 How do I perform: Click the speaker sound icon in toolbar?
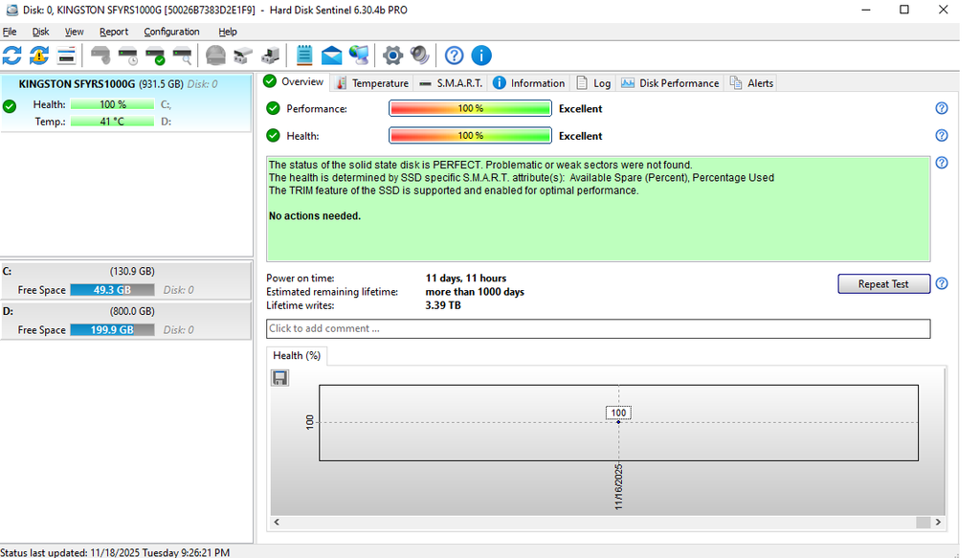pos(419,56)
